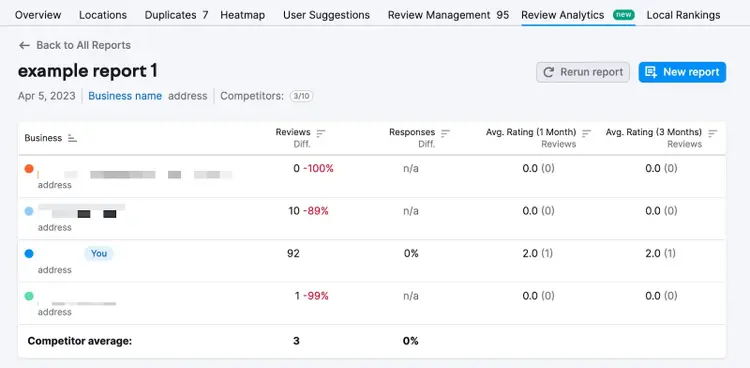
Task: Go to User Suggestions tab
Action: pos(326,15)
